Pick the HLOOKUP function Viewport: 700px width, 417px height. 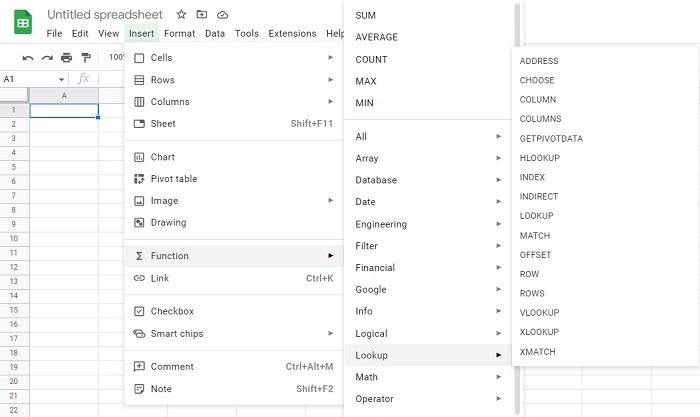click(540, 158)
